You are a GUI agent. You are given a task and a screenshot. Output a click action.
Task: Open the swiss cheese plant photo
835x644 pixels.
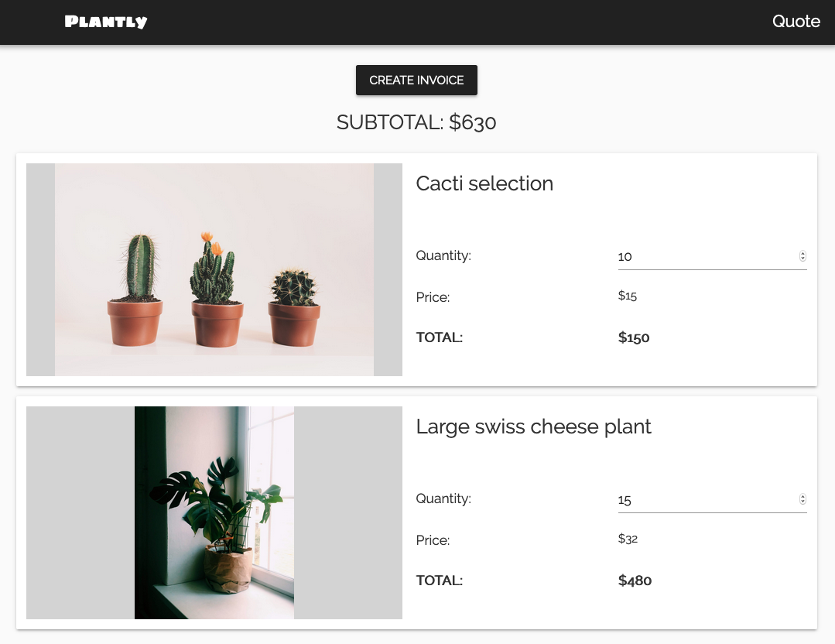(x=214, y=512)
